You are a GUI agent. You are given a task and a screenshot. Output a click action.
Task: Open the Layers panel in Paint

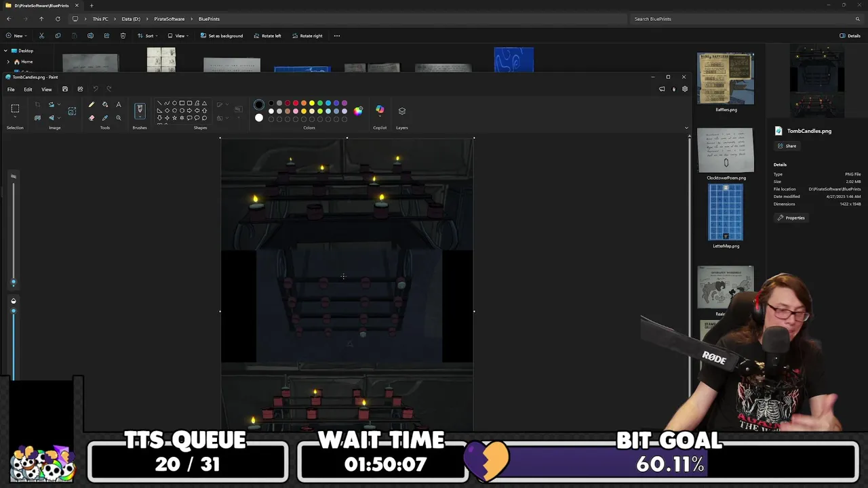[402, 110]
